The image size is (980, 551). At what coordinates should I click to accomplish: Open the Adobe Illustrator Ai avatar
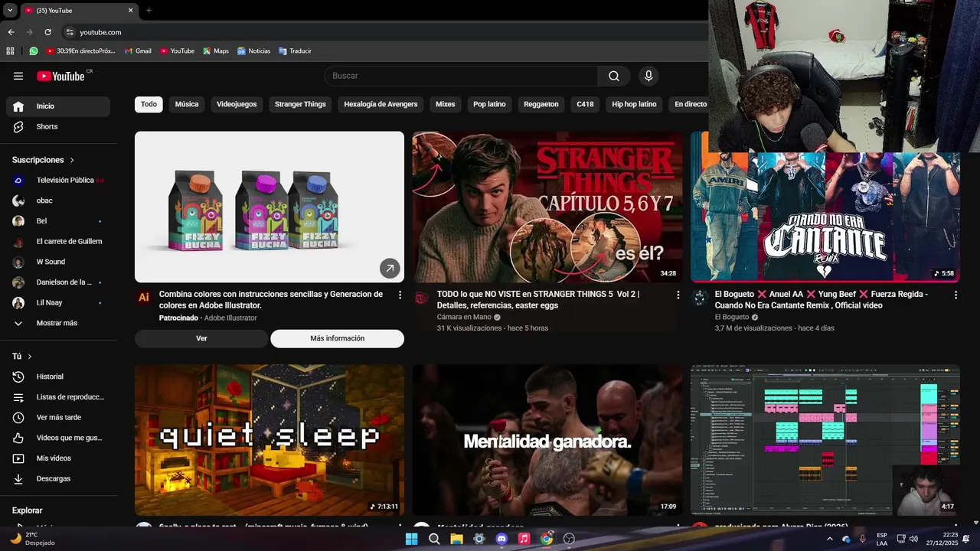(143, 298)
